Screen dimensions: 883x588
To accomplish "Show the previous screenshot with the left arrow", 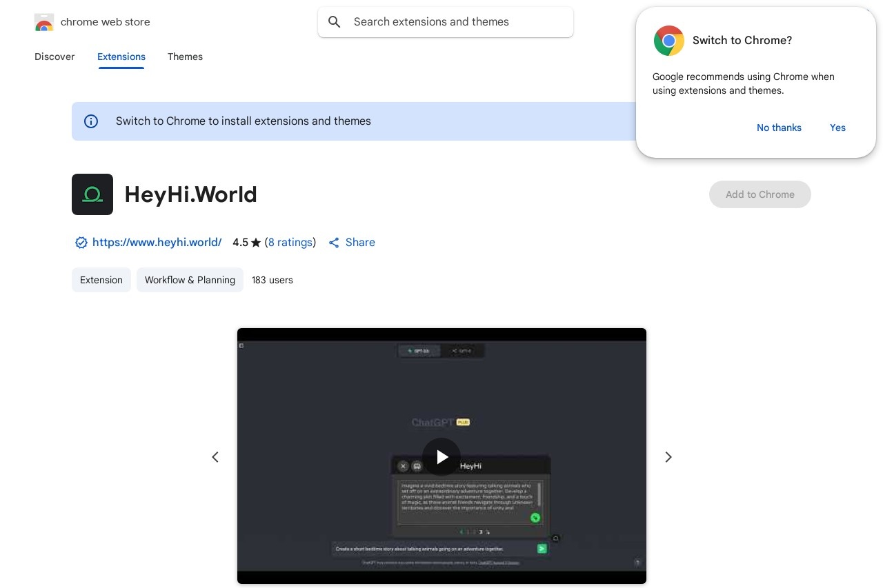I will click(215, 457).
